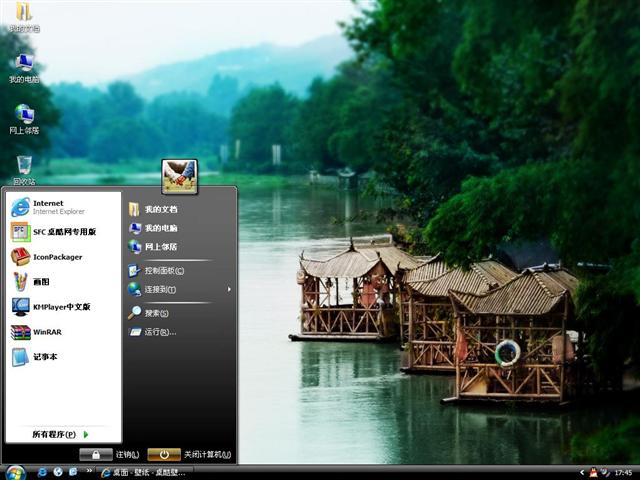Click the 17:45 taskbar clock
The image size is (640, 480).
623,473
